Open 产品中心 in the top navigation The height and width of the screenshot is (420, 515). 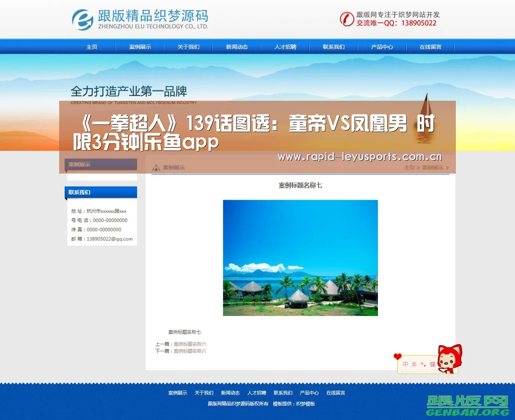[382, 47]
